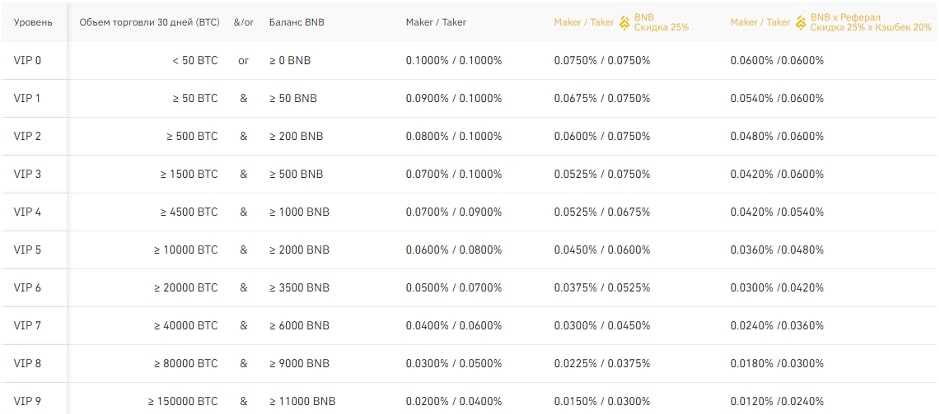Click the '≥ 500 BTC' volume cell
The width and height of the screenshot is (939, 414).
pyautogui.click(x=189, y=136)
